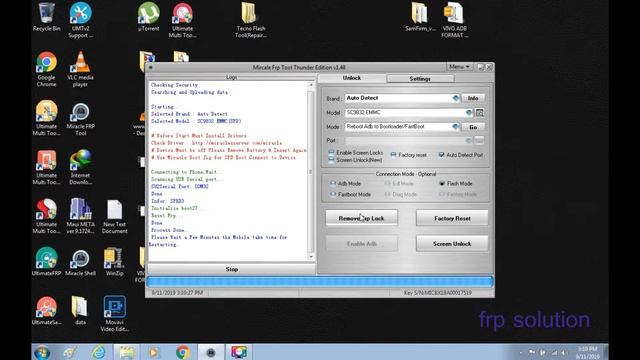Open the Internet Download Manager desktop icon

pyautogui.click(x=80, y=167)
